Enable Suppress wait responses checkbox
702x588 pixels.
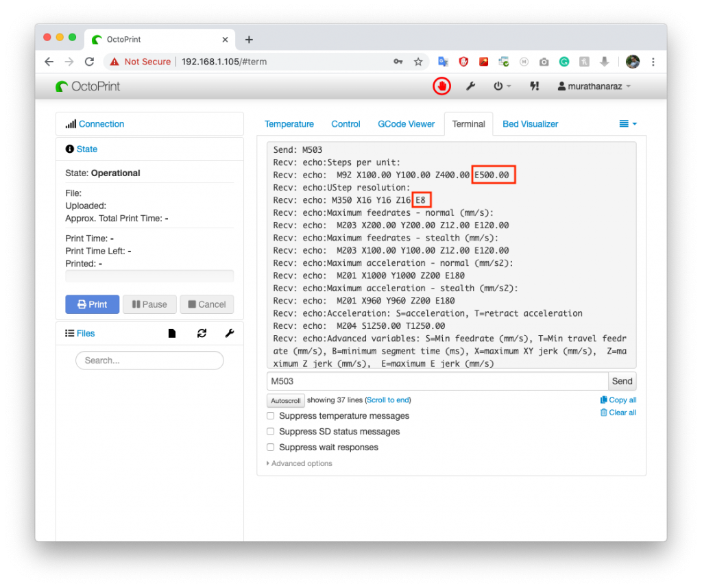click(270, 447)
